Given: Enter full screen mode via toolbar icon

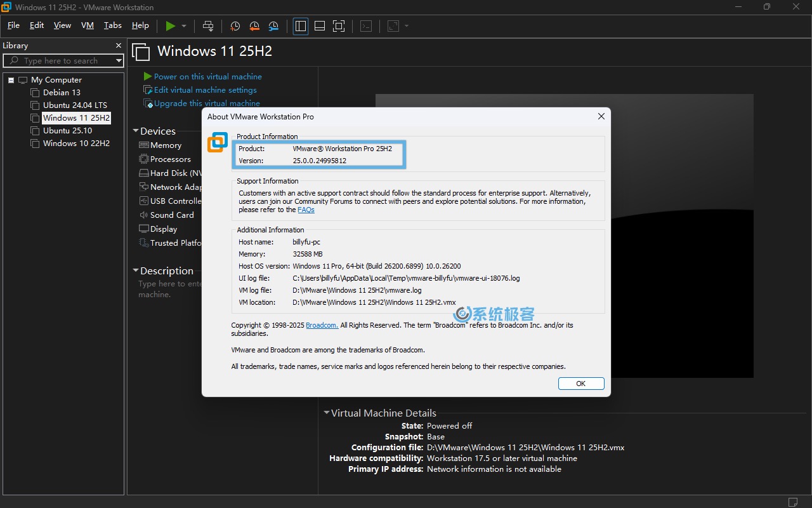Looking at the screenshot, I should tap(339, 26).
